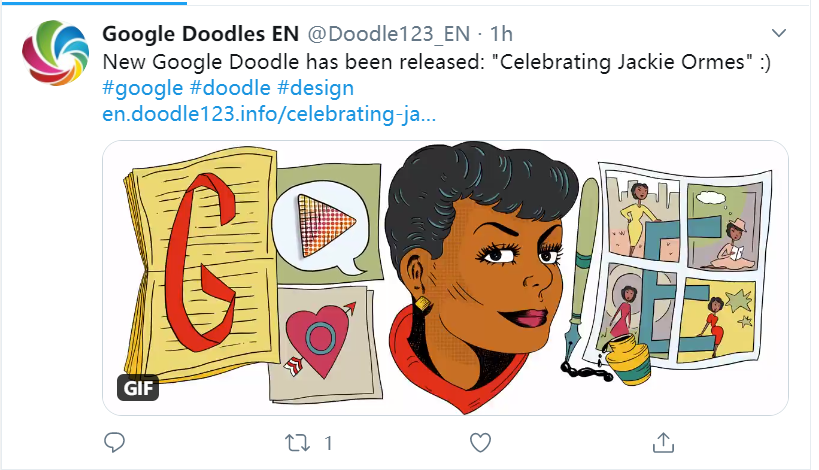Open the #google hashtag
The width and height of the screenshot is (819, 470).
[x=143, y=88]
